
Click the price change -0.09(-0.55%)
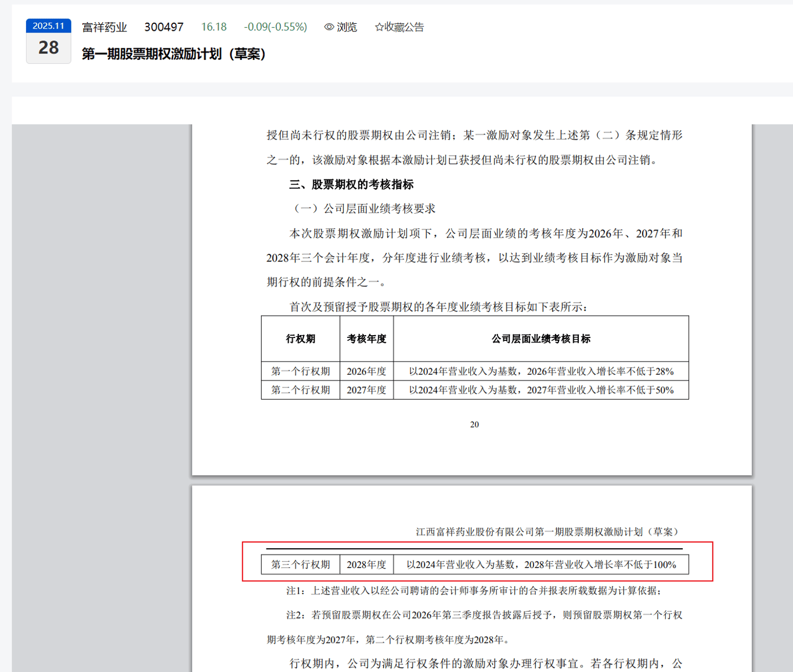[275, 27]
